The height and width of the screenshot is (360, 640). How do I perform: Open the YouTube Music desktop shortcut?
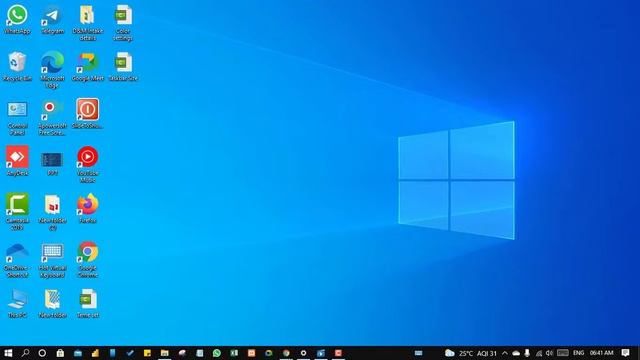[x=87, y=164]
